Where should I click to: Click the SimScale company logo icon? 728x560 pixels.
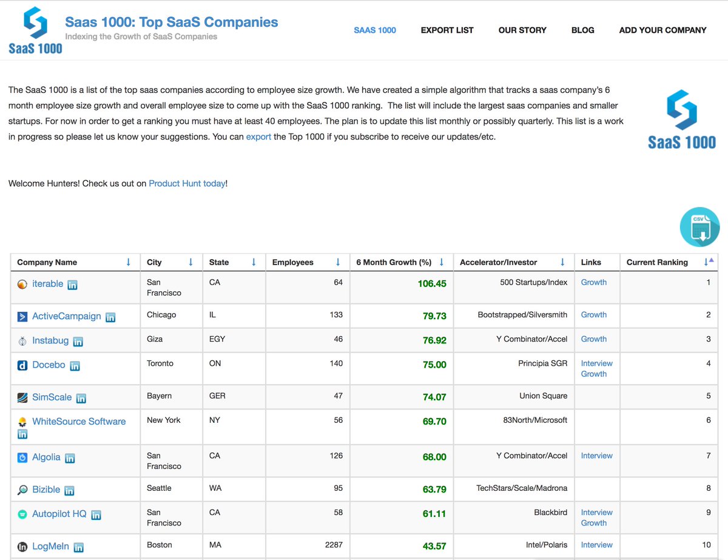[22, 397]
